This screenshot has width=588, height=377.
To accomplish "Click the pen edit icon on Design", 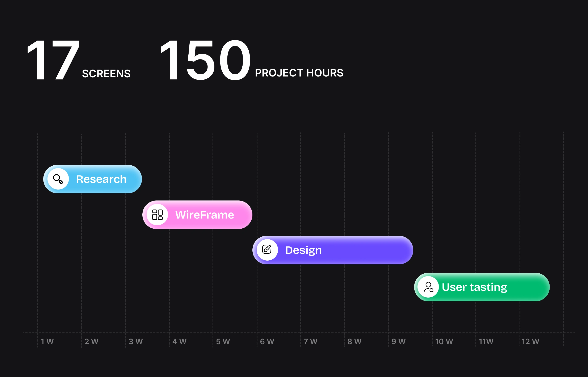I will [267, 250].
